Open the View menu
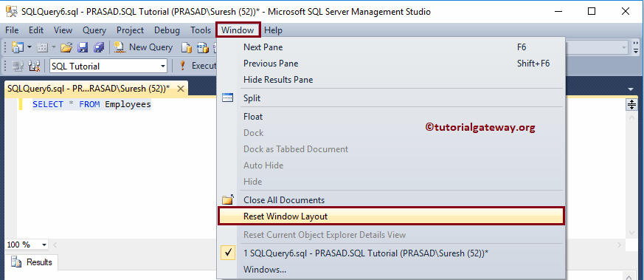The image size is (644, 280). click(x=63, y=30)
